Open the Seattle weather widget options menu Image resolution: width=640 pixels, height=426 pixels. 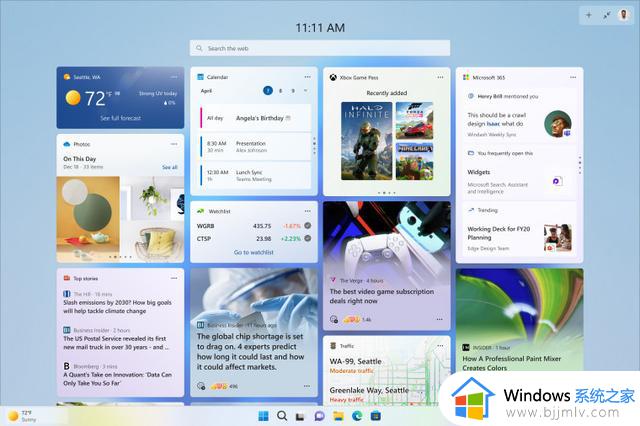coord(174,77)
